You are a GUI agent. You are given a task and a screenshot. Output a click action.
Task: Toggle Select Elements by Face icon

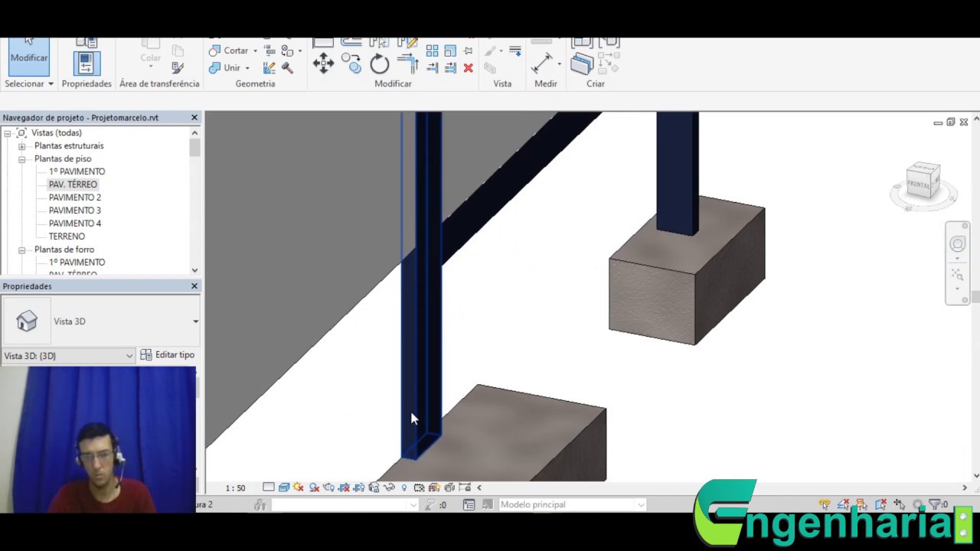(880, 504)
